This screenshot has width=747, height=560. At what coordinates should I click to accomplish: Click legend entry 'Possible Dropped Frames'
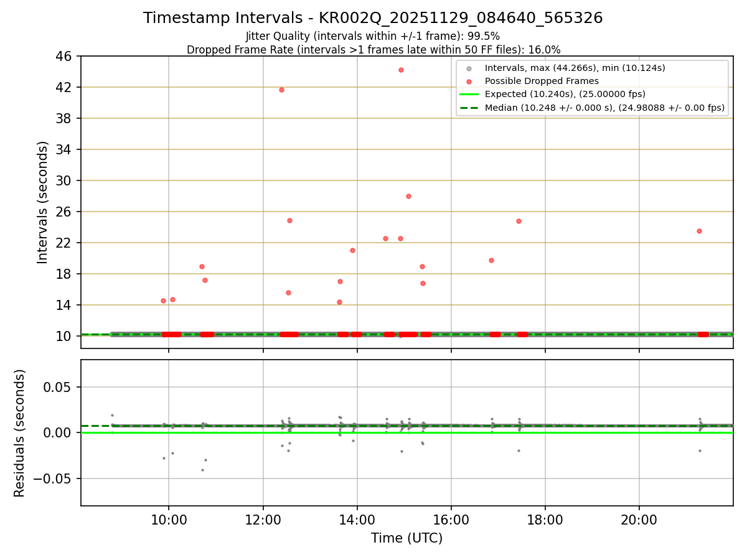[542, 81]
